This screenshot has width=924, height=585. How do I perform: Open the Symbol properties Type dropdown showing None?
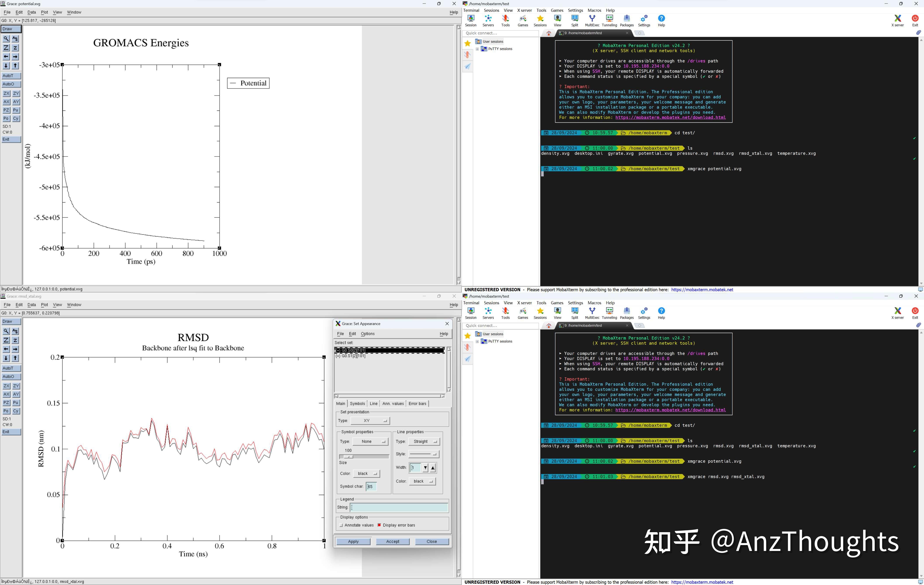pos(370,442)
